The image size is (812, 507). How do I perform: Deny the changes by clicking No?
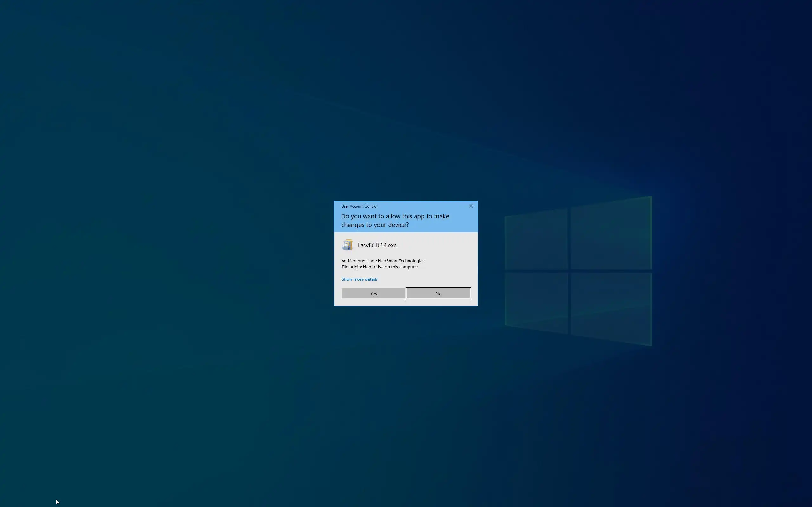pyautogui.click(x=438, y=293)
